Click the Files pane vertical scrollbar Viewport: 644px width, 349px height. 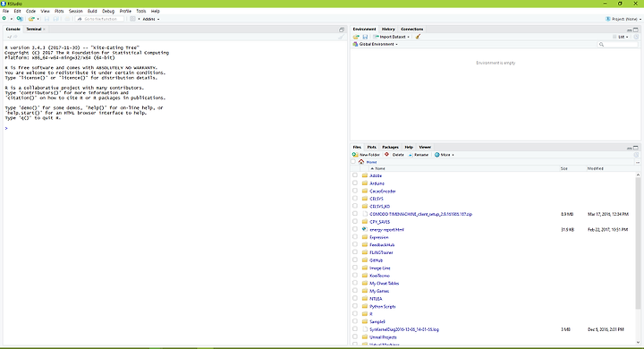click(638, 243)
